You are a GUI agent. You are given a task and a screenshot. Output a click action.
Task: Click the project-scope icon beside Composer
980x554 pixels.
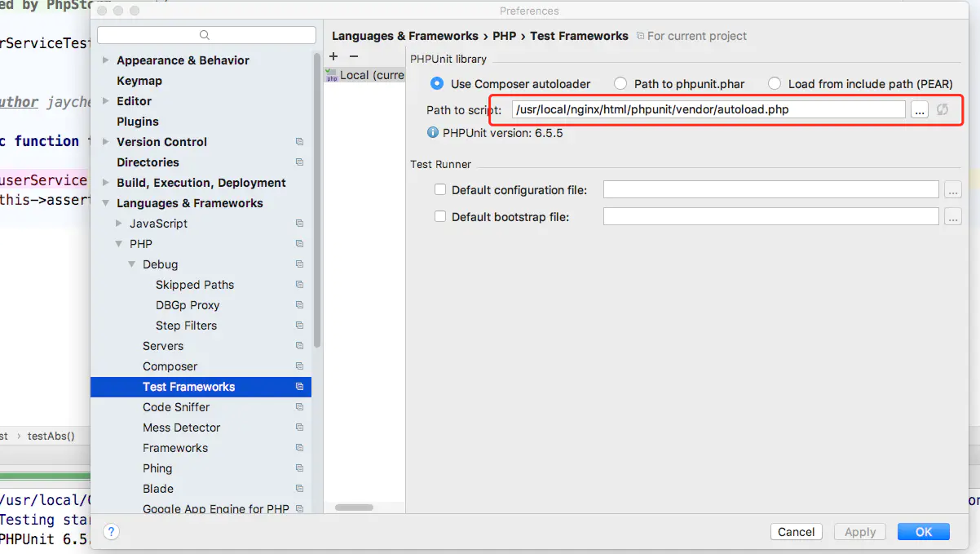299,366
